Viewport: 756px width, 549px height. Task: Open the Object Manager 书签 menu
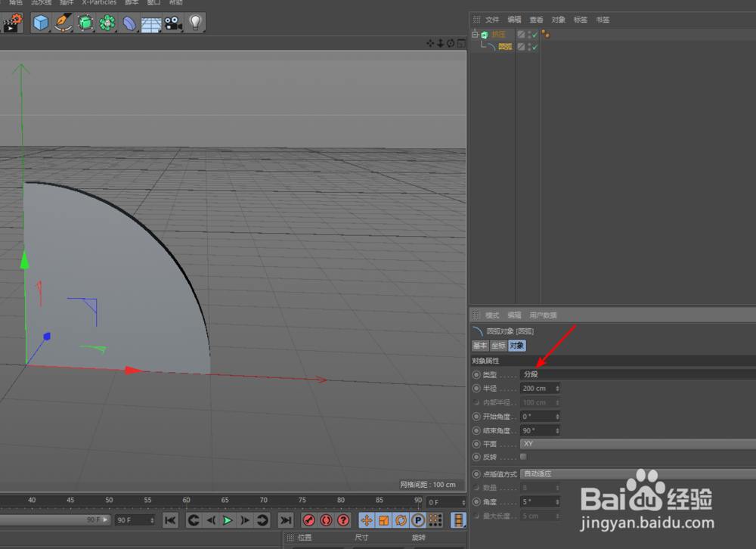point(603,20)
